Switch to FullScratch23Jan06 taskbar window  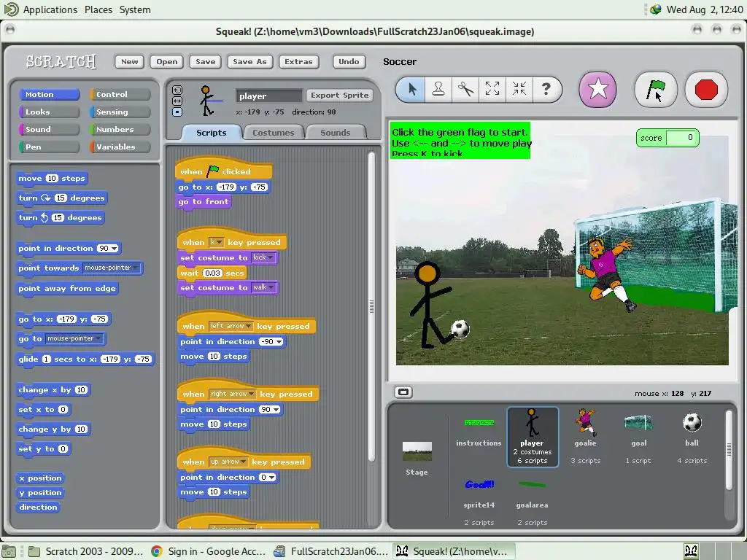click(332, 551)
